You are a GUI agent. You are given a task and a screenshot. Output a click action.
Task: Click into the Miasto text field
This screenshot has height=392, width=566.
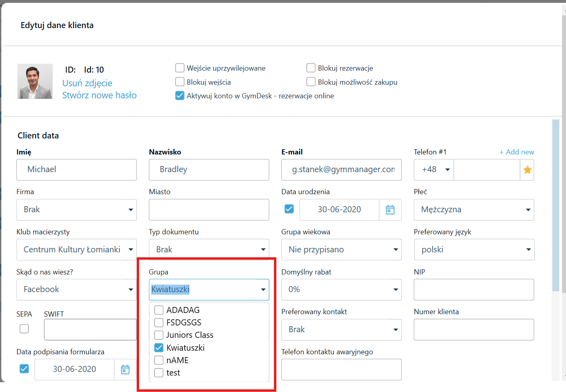pos(209,209)
